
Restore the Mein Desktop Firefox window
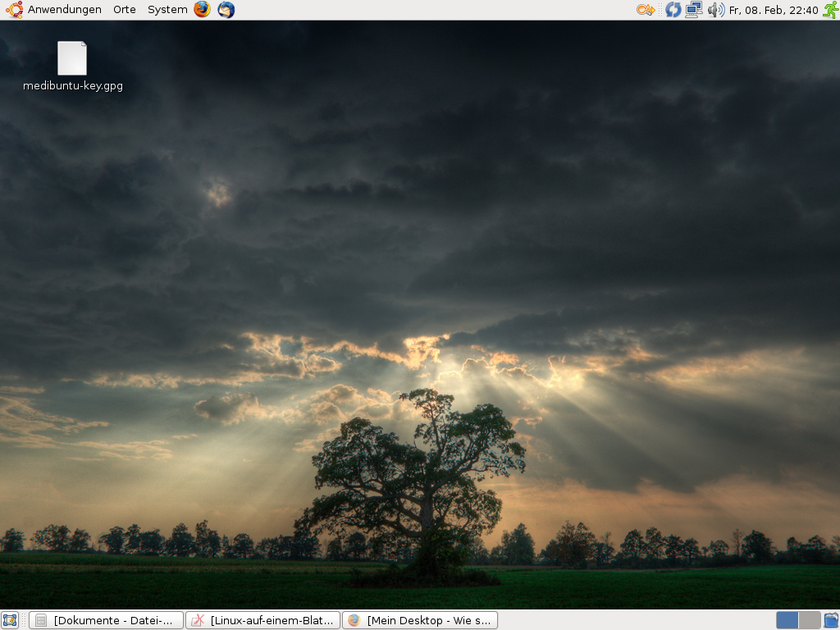(x=419, y=620)
